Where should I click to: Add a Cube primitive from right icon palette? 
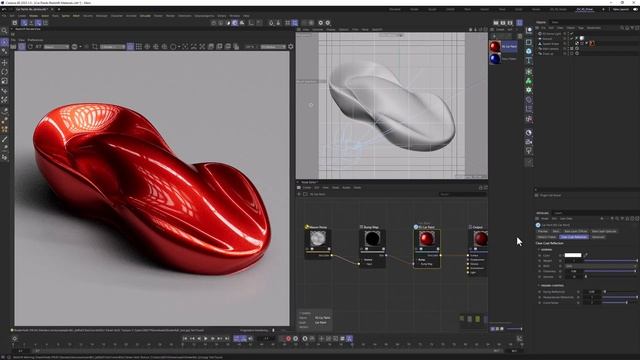click(x=529, y=51)
